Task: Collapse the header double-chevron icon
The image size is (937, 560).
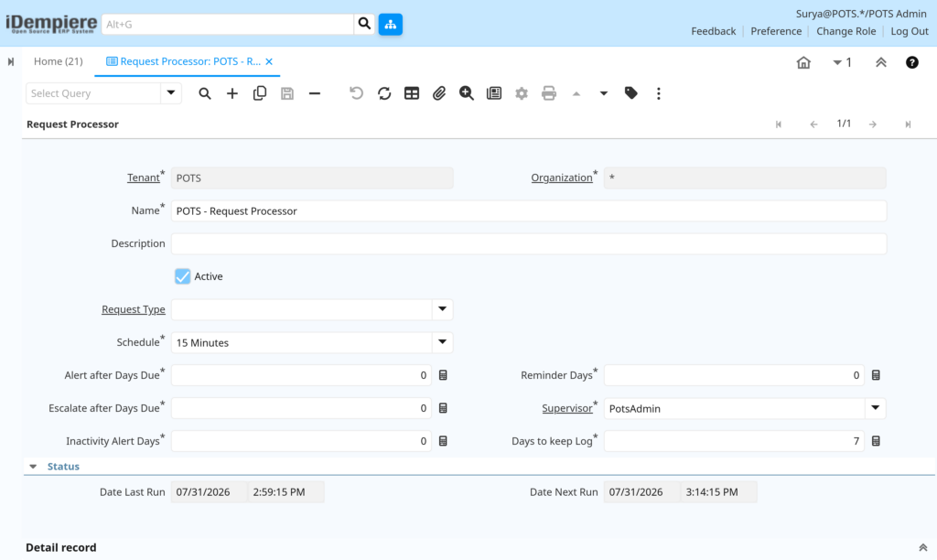Action: [x=881, y=62]
